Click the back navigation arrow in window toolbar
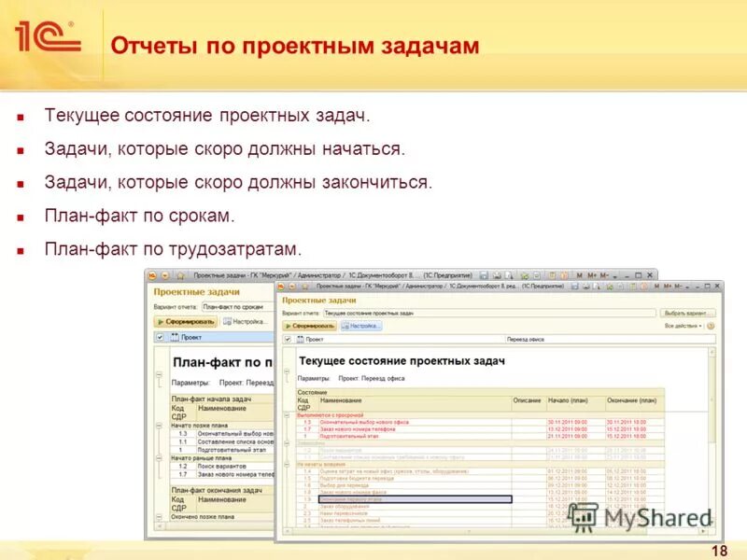Viewport: 747px width, 560px height. [280, 285]
